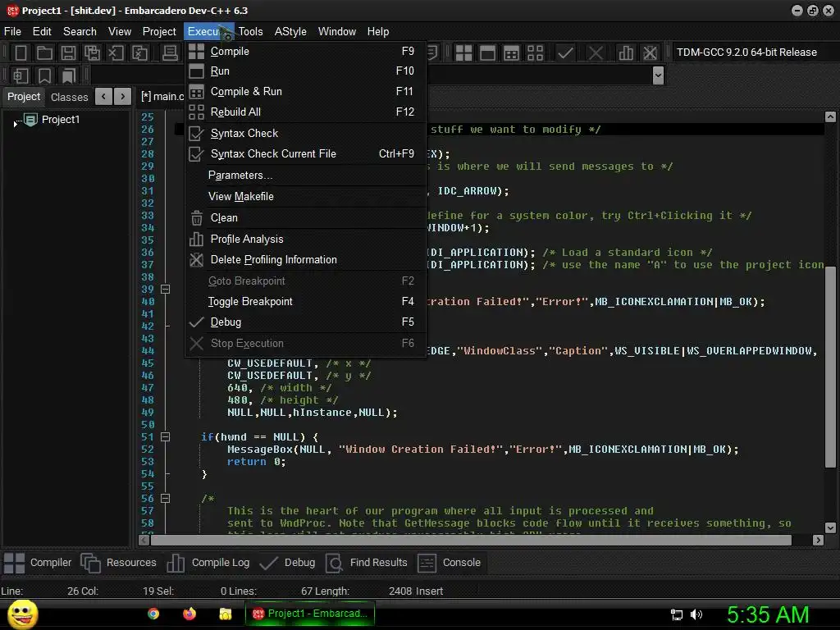The width and height of the screenshot is (840, 630).
Task: Click the left tab-scroll arrow button
Action: pyautogui.click(x=103, y=97)
